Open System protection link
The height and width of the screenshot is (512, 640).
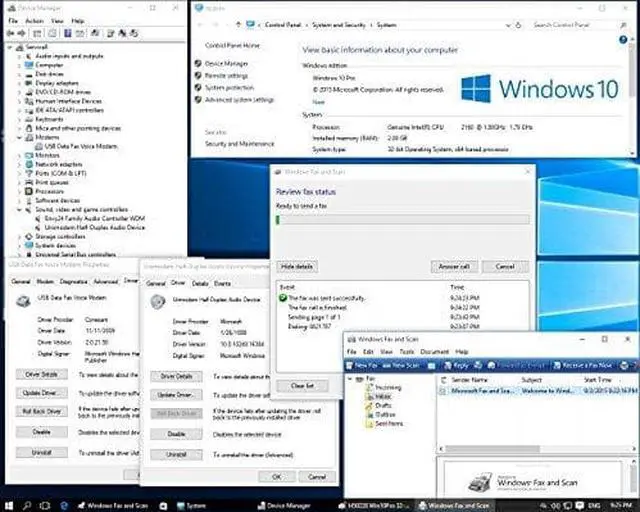click(x=229, y=88)
